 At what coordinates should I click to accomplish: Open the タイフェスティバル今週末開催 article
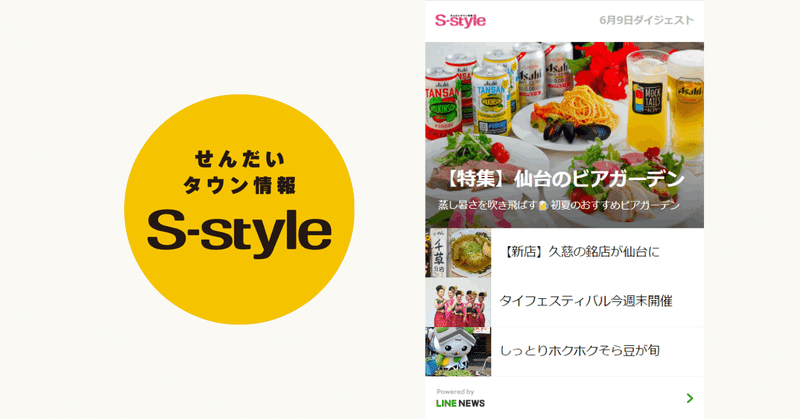[x=586, y=301]
